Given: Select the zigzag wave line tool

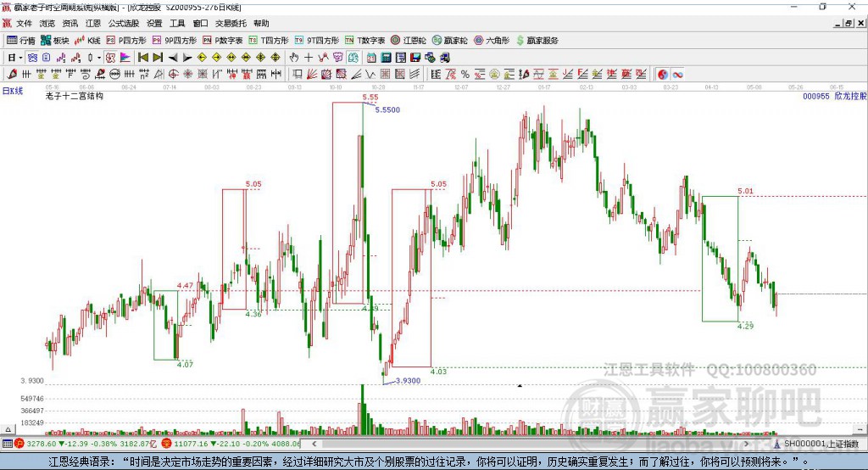Looking at the screenshot, I should [370, 75].
